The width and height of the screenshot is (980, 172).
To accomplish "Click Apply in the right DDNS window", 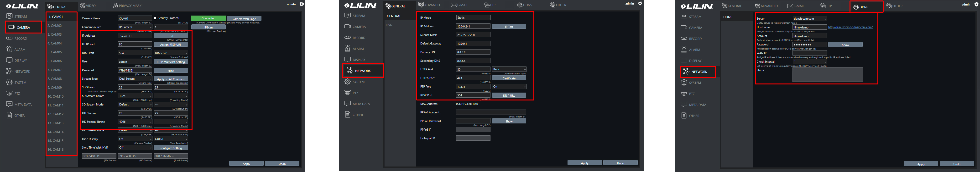I will pos(921,164).
